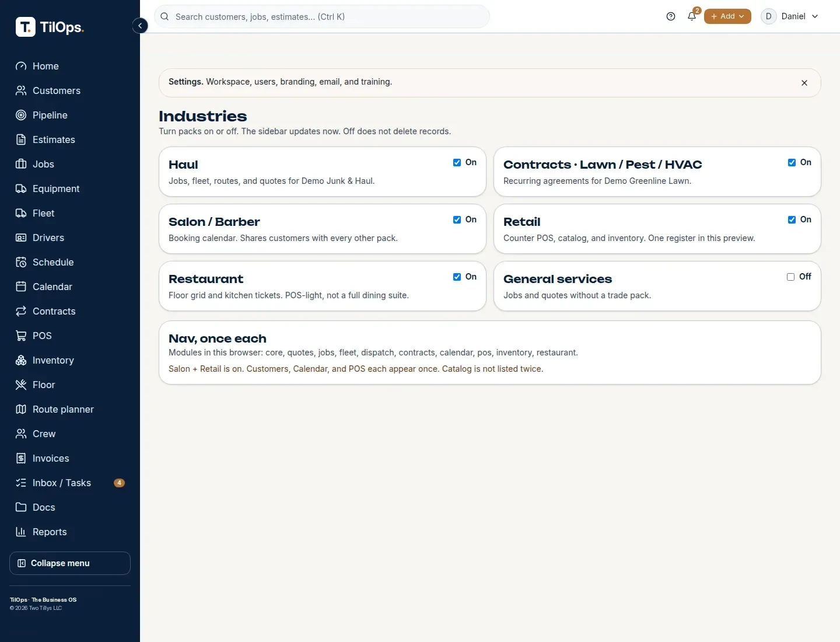Click the POS shopping cart icon

pos(21,336)
